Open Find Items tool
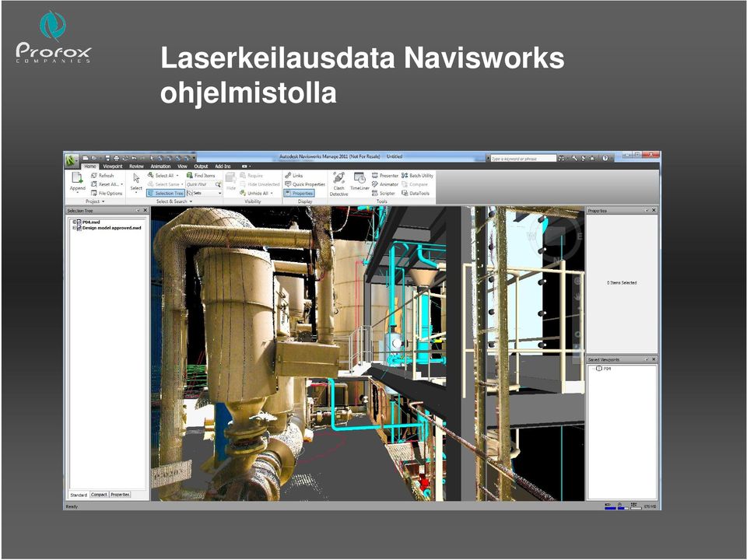The width and height of the screenshot is (747, 560). tap(201, 176)
